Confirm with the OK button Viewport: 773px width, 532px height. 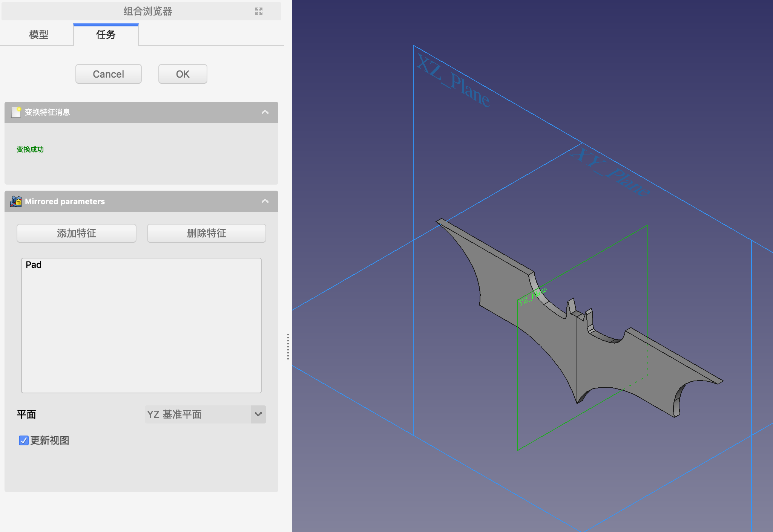point(183,74)
